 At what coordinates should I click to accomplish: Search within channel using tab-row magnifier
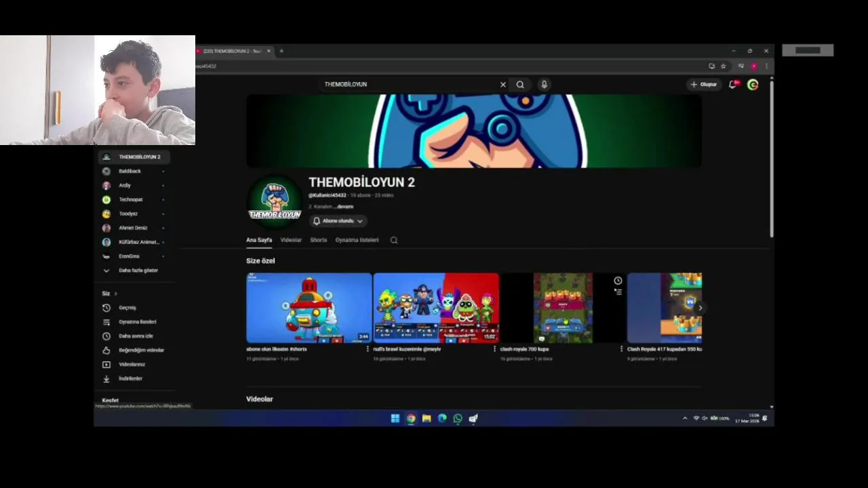point(393,240)
